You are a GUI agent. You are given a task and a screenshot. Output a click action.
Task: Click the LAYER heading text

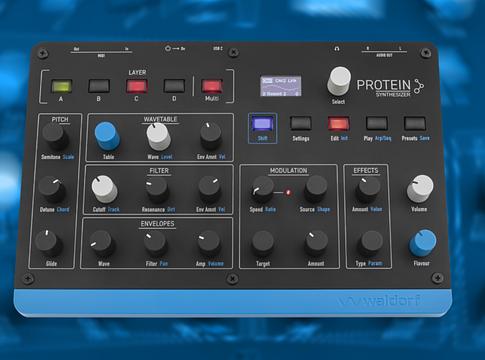point(137,72)
